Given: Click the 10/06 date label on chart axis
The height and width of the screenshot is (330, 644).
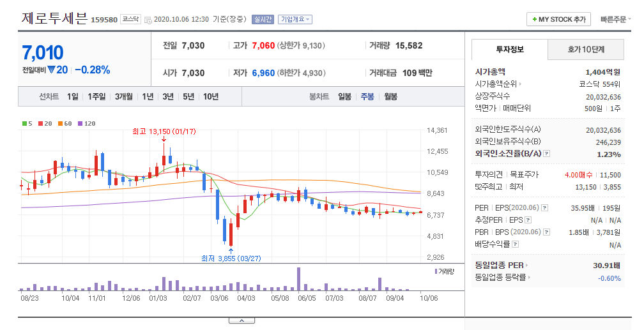Looking at the screenshot, I should point(429,298).
